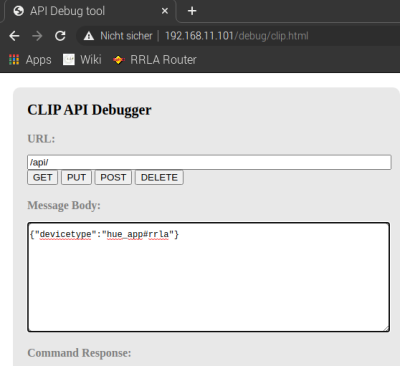Send a DELETE request
This screenshot has width=400, height=366.
tap(159, 177)
